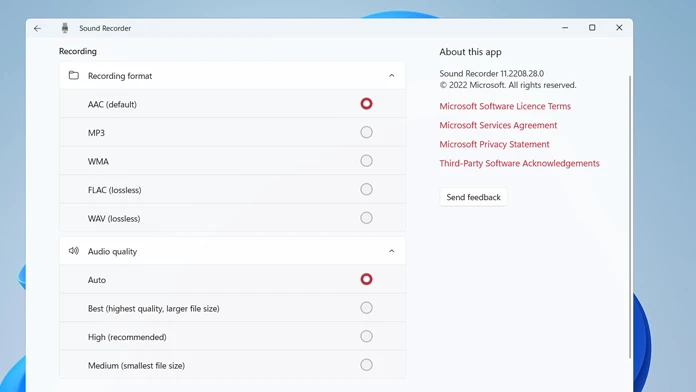Choose the WMA format option

[x=366, y=161]
